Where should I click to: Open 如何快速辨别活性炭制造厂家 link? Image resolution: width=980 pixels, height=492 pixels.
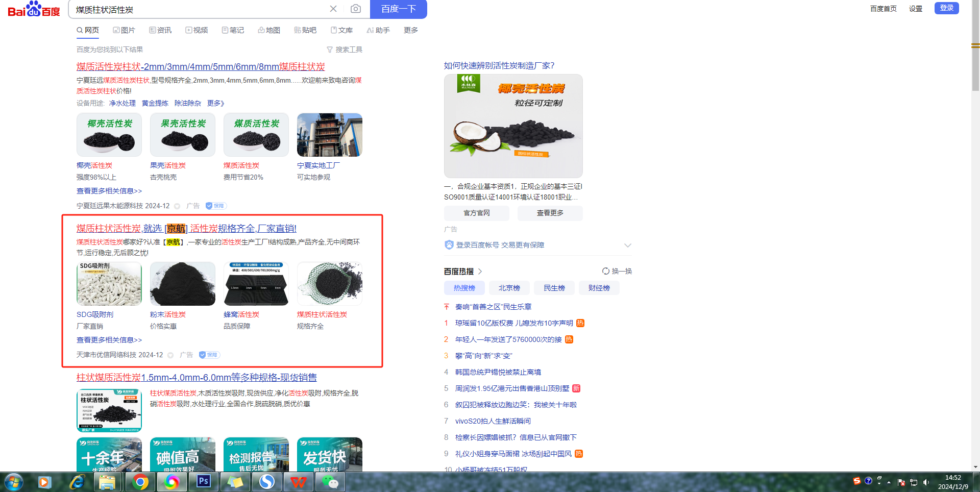(x=499, y=66)
